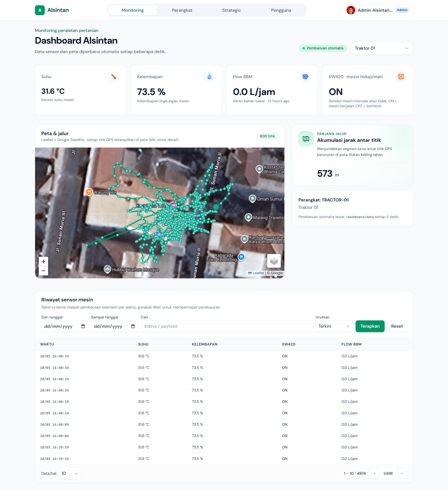Switch to the Perangkat tab

[182, 10]
